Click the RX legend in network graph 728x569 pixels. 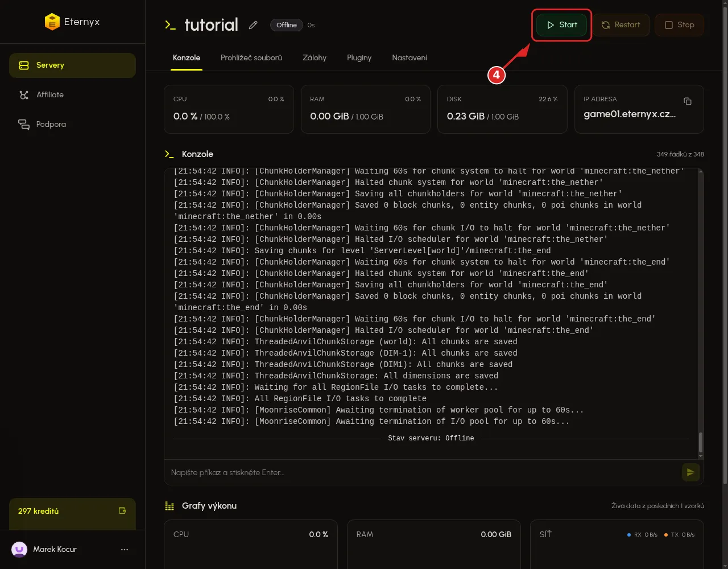(x=642, y=535)
